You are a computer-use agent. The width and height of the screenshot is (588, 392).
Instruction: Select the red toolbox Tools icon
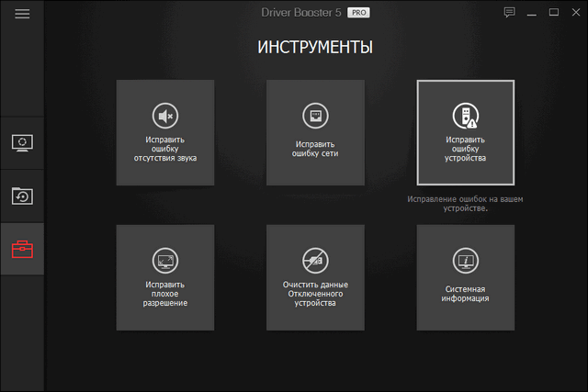click(22, 249)
